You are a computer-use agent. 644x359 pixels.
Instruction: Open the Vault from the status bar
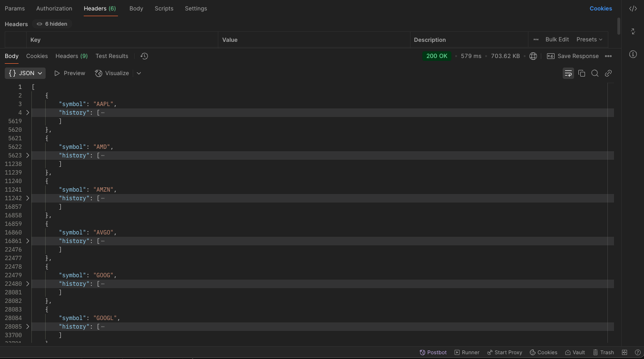[x=575, y=352]
